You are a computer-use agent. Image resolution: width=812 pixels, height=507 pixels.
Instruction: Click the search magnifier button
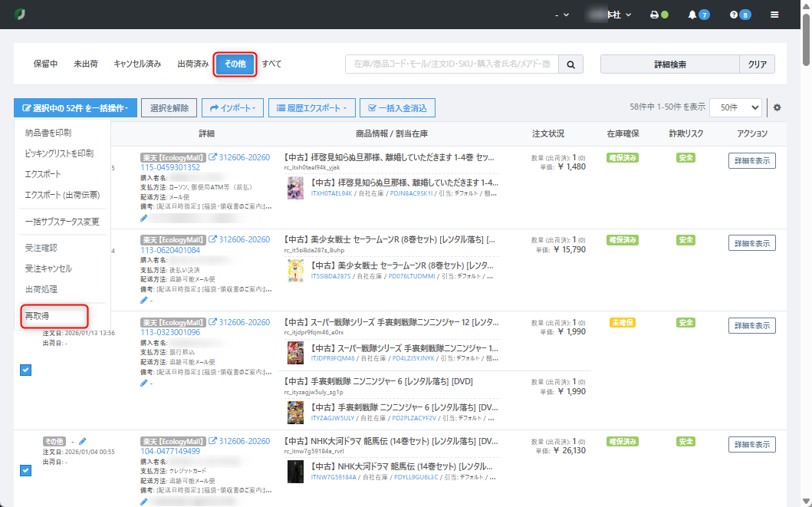(x=570, y=64)
